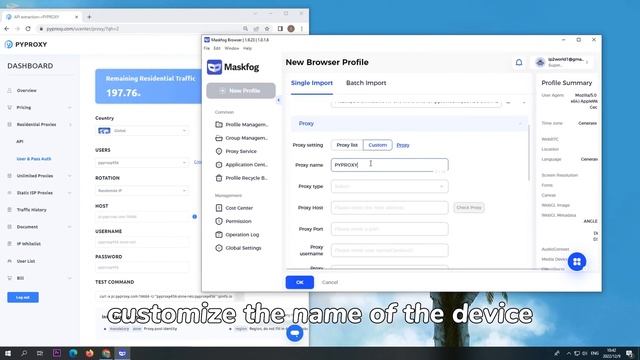Viewport: 640px width, 360px height.
Task: Click the Maskfog logo icon
Action: [214, 67]
